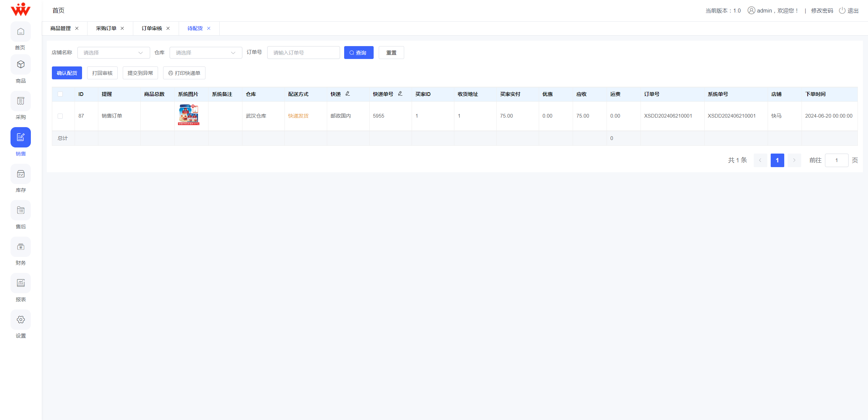The height and width of the screenshot is (420, 868).
Task: Click inside the 订单号 input field
Action: pos(303,53)
